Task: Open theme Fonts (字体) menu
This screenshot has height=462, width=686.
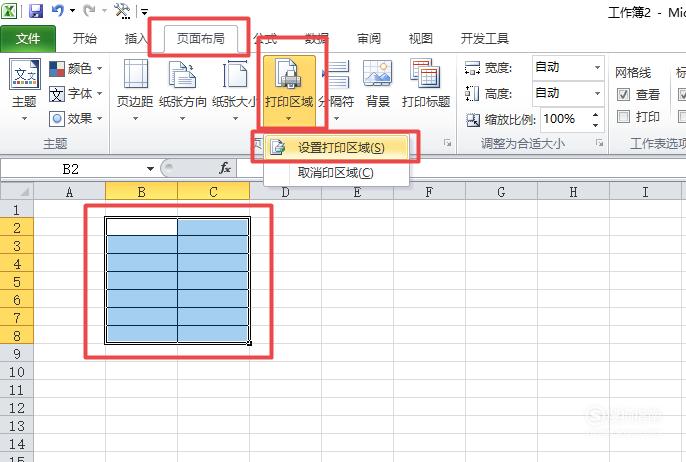Action: click(x=75, y=94)
